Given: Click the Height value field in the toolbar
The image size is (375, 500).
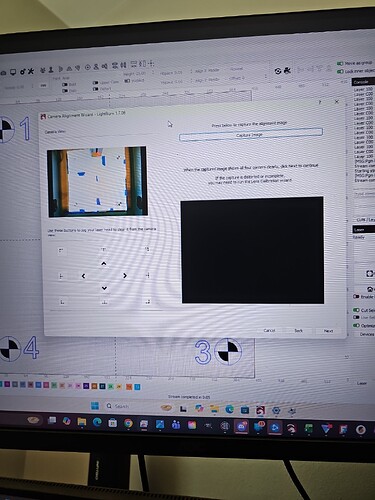Looking at the screenshot, I should click(139, 73).
